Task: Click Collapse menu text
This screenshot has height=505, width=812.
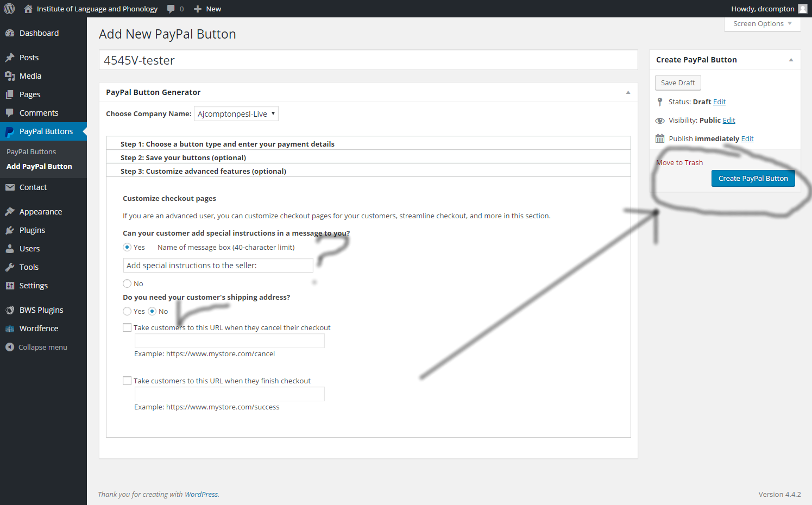Action: 43,347
